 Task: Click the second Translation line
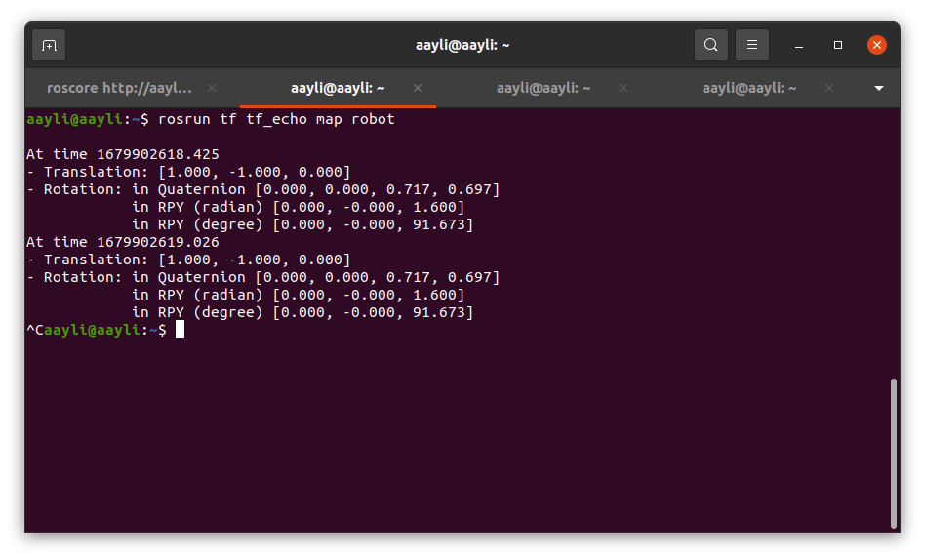(x=188, y=260)
